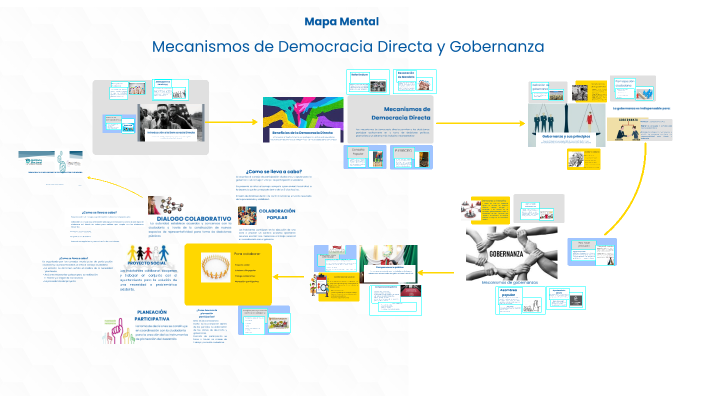Screen dimensions: 704x396
Task: Open the yellow round-table frame above the GOBERNANZA image
Action: click(x=485, y=210)
